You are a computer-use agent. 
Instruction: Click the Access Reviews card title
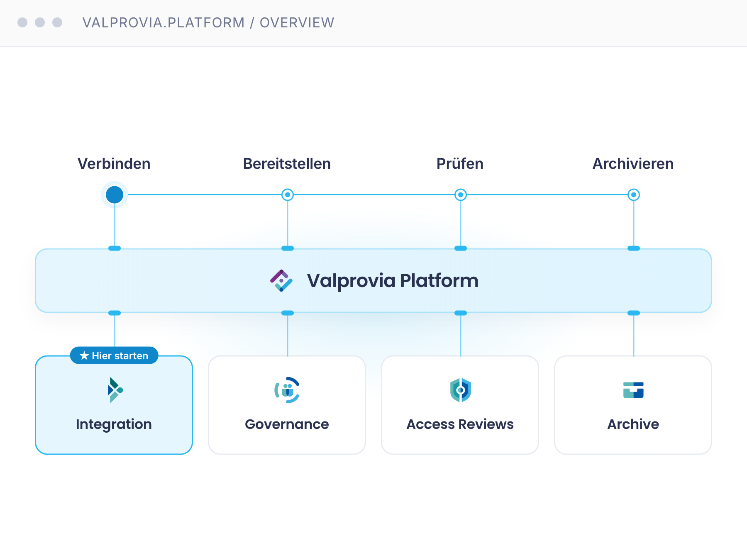(460, 424)
